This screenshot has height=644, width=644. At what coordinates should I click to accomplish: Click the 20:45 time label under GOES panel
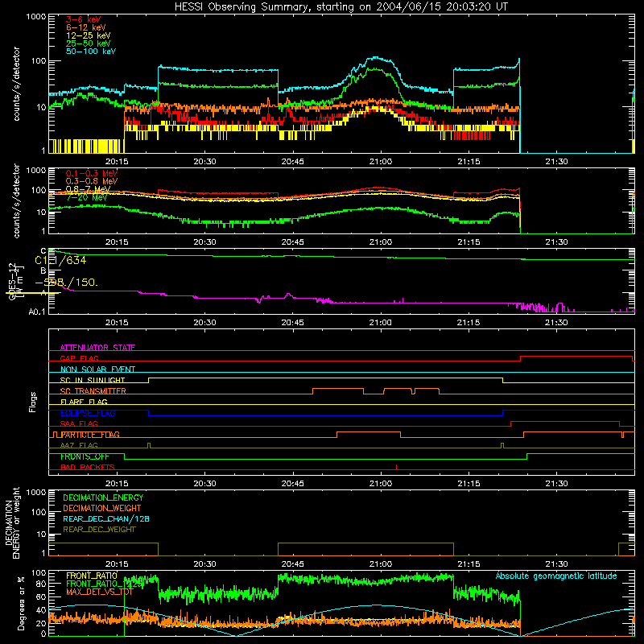click(x=292, y=323)
